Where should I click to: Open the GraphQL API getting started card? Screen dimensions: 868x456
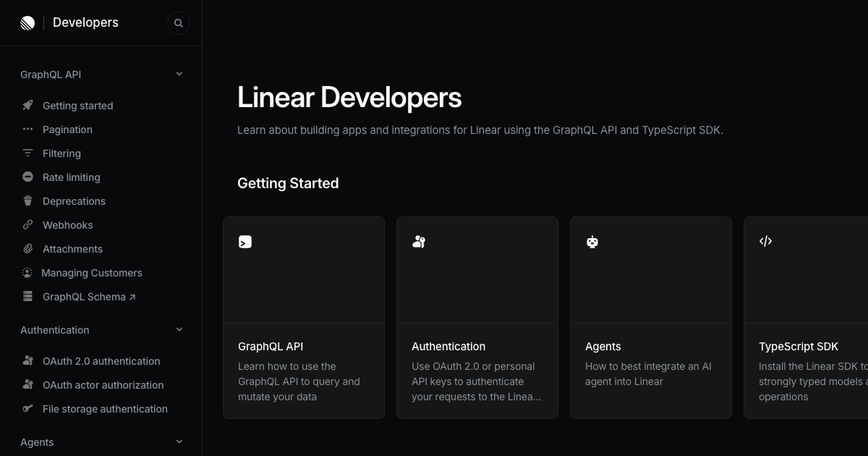pyautogui.click(x=303, y=317)
